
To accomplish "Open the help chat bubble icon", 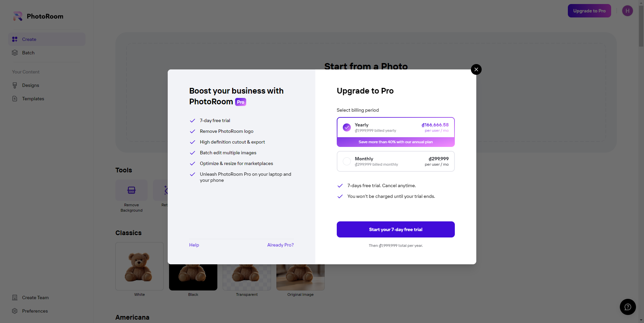I will pyautogui.click(x=628, y=307).
